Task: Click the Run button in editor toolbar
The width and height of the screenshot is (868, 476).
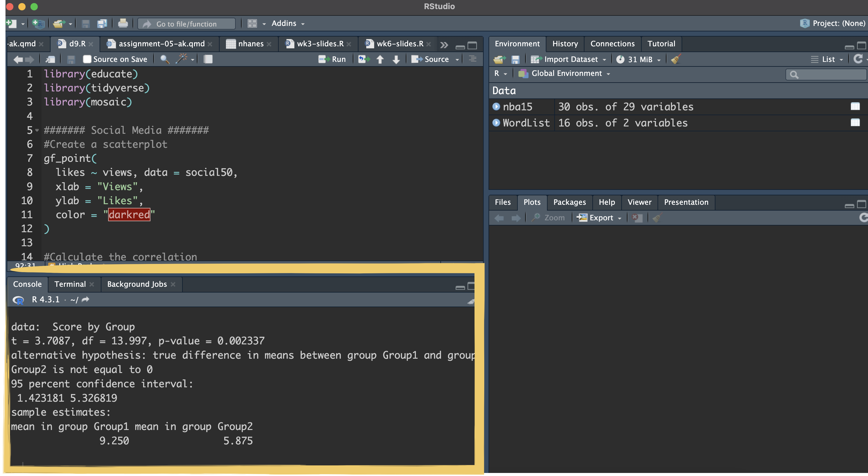Action: (x=333, y=59)
